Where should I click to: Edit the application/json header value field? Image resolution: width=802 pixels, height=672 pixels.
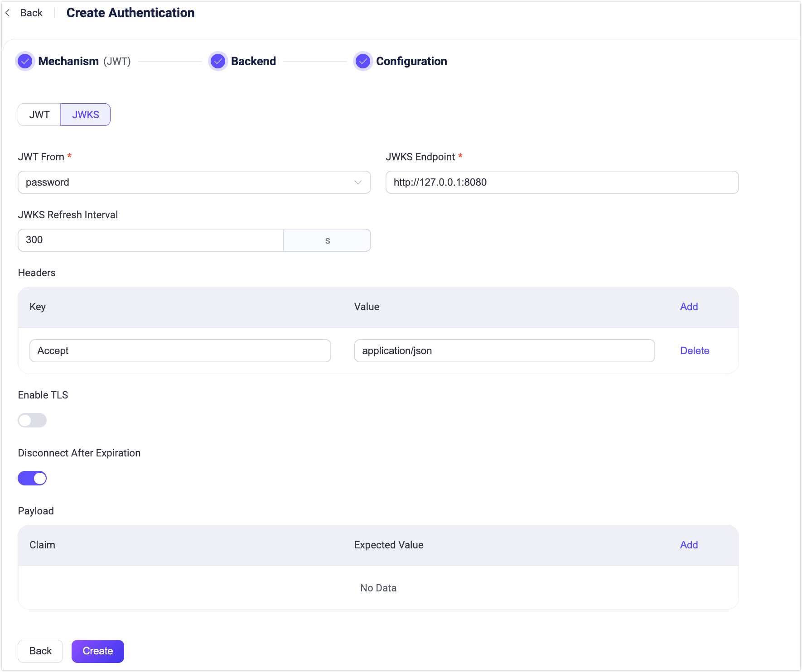click(x=504, y=350)
